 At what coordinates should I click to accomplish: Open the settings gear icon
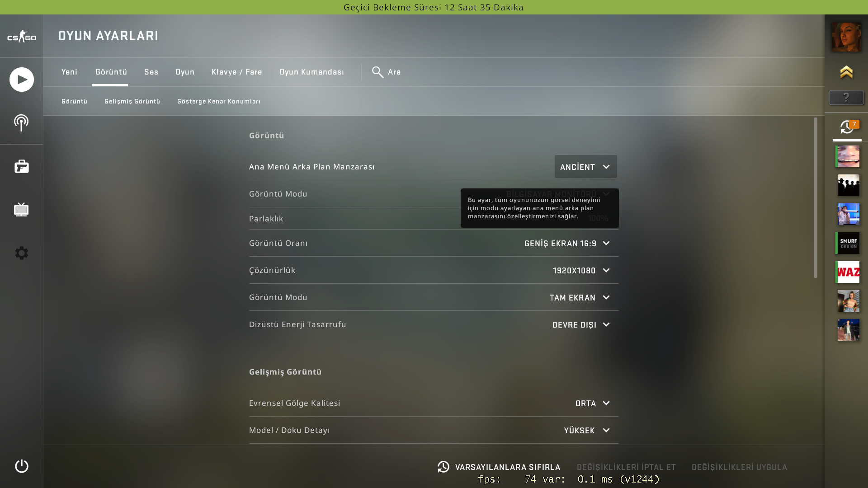[x=21, y=253]
